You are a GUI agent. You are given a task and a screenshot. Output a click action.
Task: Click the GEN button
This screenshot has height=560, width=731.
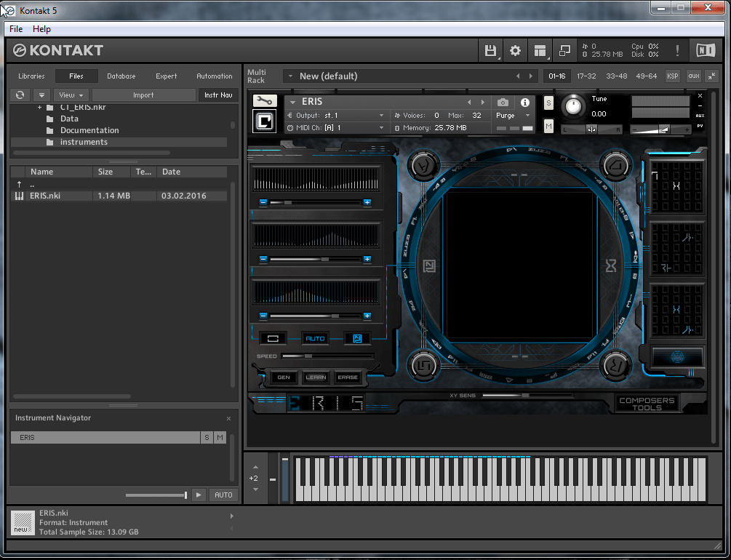coord(284,377)
